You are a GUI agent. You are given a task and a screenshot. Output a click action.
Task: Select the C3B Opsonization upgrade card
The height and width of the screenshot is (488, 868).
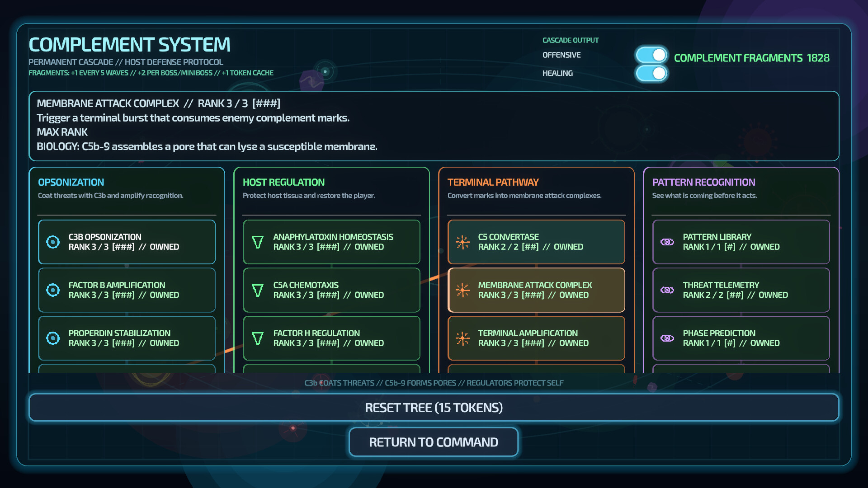coord(127,242)
